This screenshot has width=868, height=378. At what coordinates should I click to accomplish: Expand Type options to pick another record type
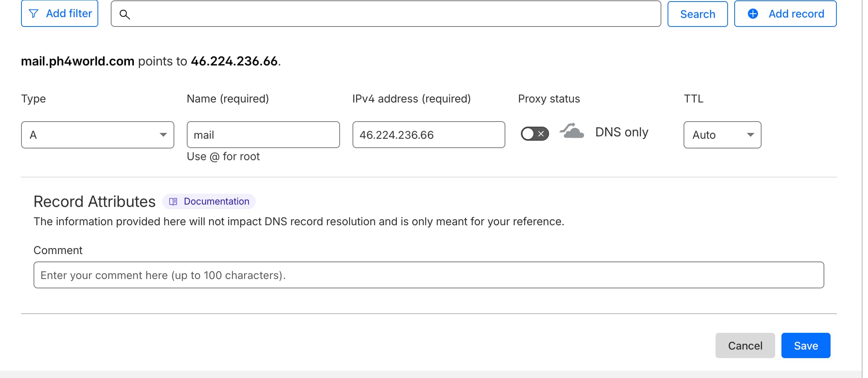coord(97,135)
